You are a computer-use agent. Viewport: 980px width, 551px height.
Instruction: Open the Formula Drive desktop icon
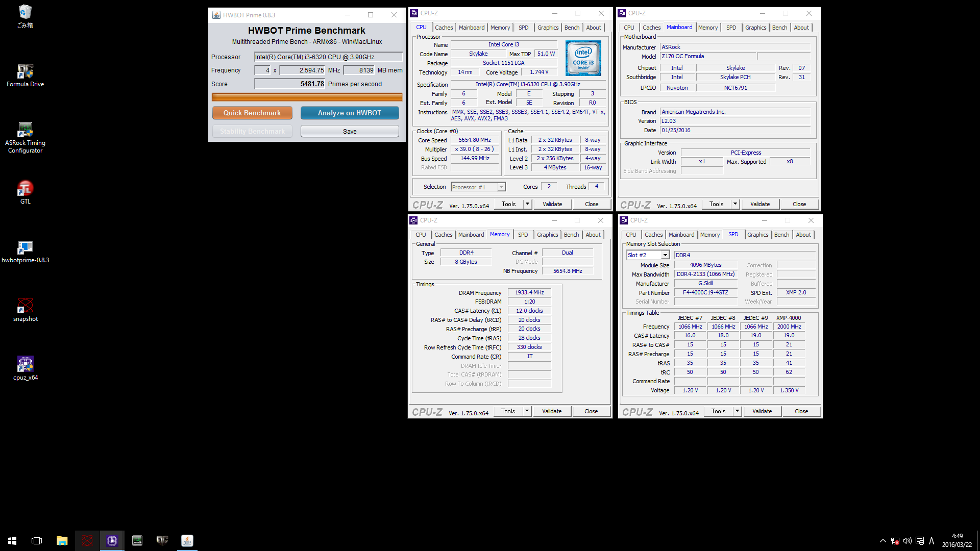[25, 76]
